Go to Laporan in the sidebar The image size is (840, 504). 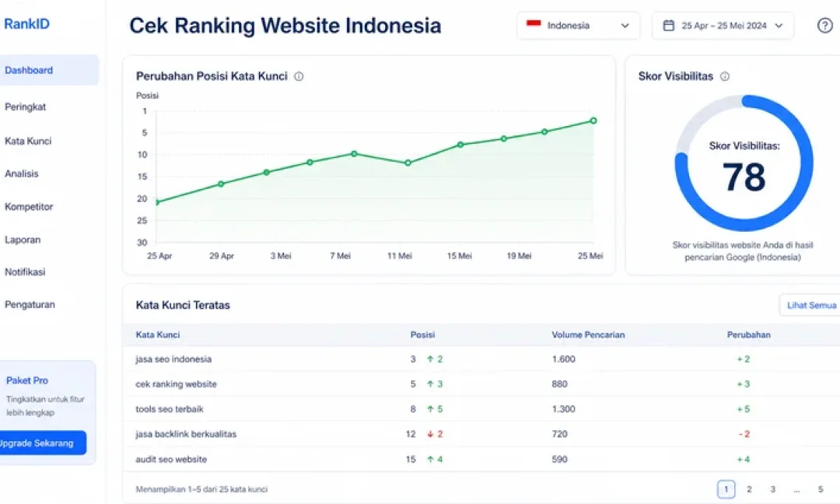[x=23, y=240]
